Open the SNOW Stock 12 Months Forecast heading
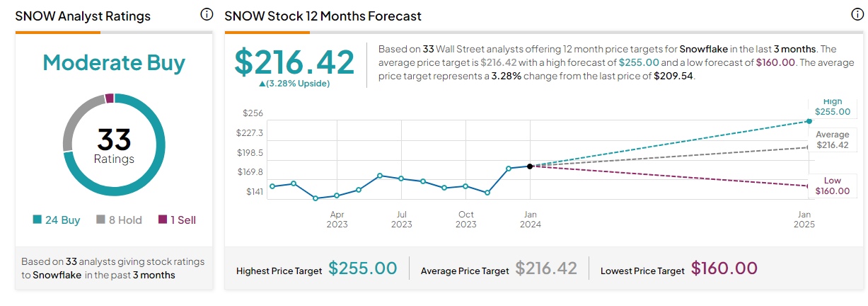 point(323,16)
